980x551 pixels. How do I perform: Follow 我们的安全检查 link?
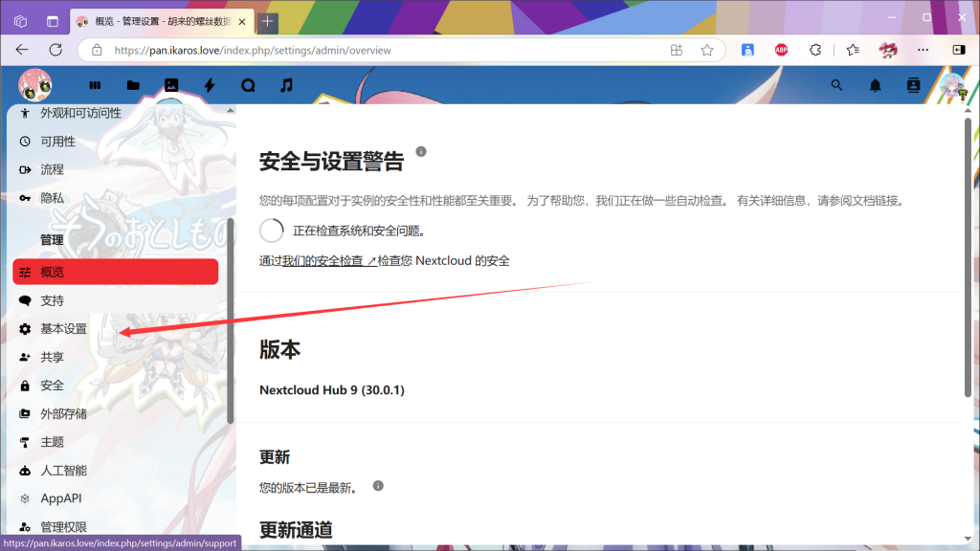click(x=329, y=261)
